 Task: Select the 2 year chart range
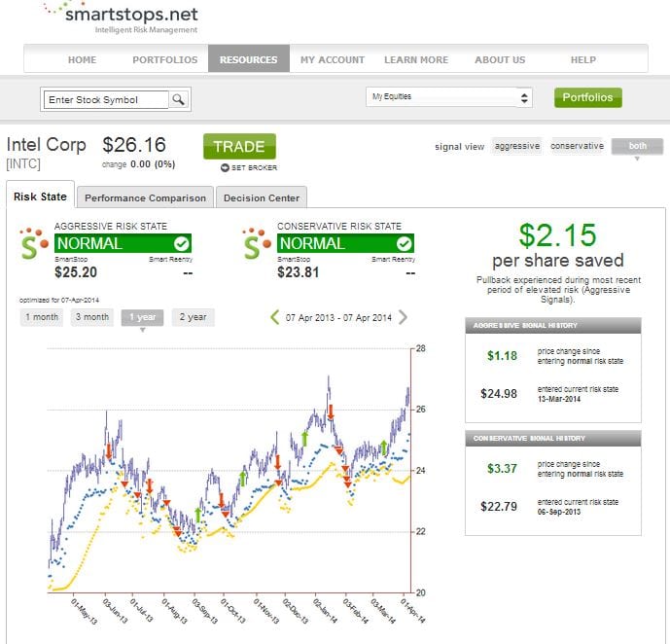[193, 317]
